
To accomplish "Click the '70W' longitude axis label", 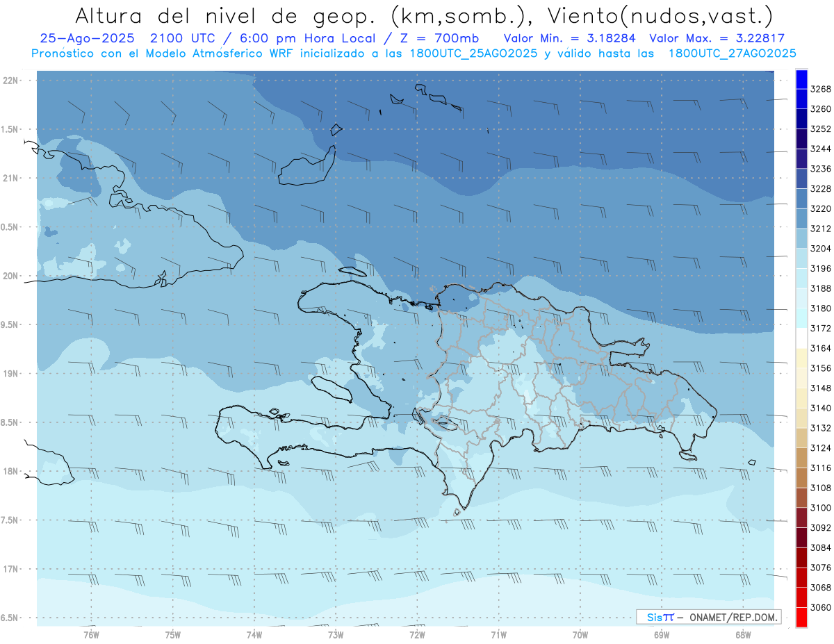I will click(x=580, y=634).
